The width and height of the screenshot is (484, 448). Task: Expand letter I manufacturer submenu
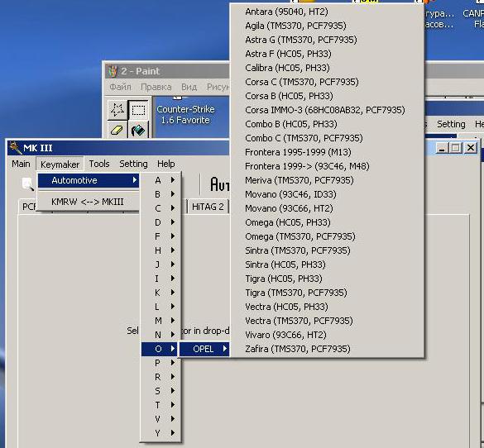point(161,279)
